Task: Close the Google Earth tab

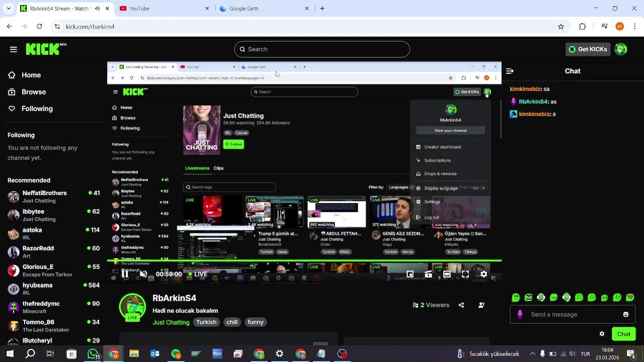Action: (x=306, y=9)
